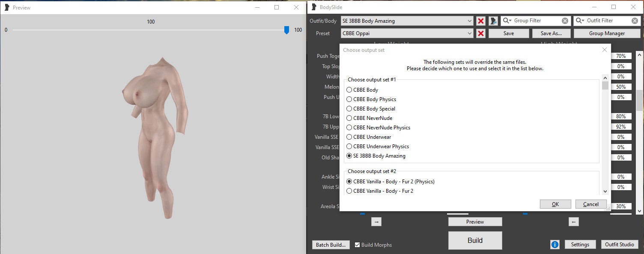
Task: Click the 0% value field for Top Slope
Action: (x=621, y=66)
